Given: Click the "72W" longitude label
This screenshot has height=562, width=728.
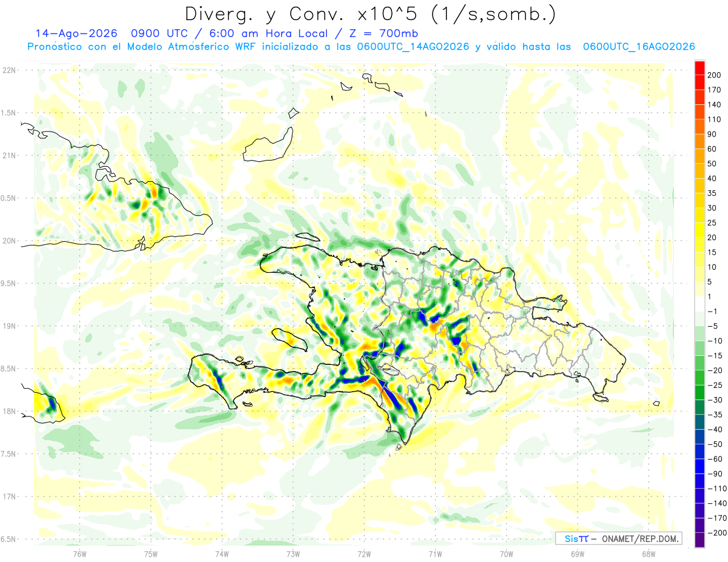Looking at the screenshot, I should tap(364, 553).
